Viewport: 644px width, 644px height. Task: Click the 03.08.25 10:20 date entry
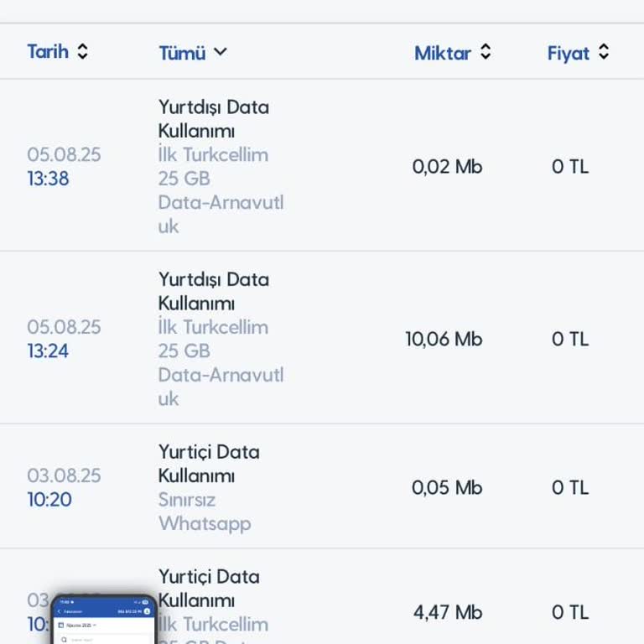[64, 487]
